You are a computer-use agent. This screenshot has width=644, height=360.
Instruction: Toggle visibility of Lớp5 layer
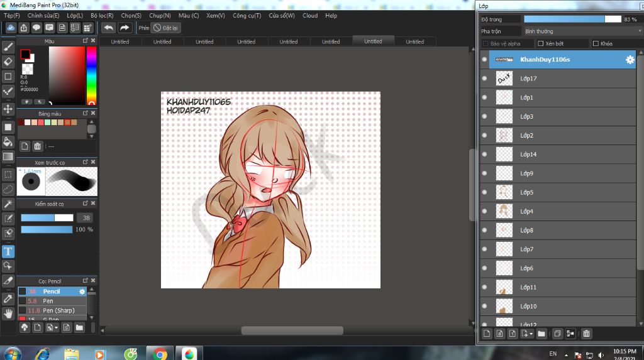point(485,192)
